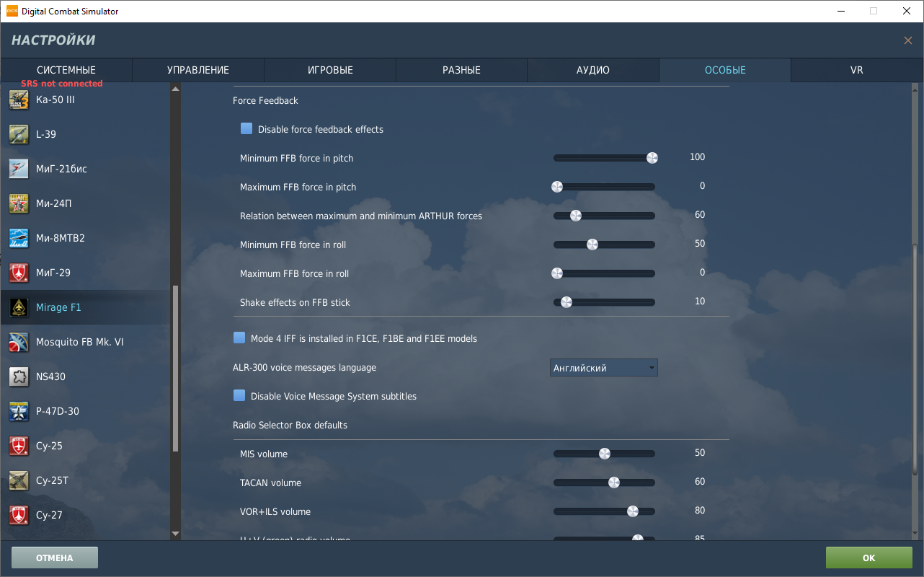Click the Ка-50 III module icon

tap(19, 100)
